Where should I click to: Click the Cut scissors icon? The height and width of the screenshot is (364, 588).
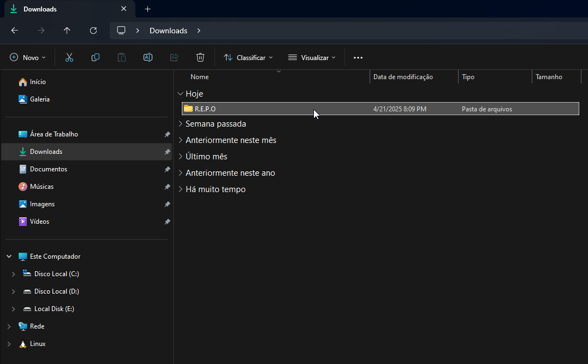[69, 57]
